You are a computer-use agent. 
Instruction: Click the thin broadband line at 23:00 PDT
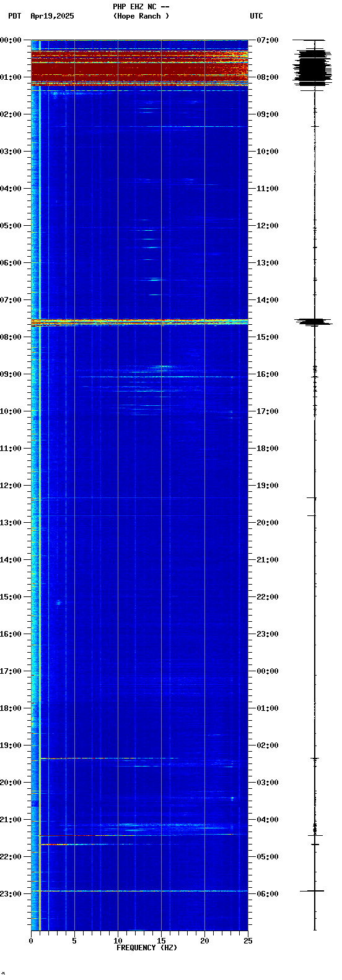139,891
